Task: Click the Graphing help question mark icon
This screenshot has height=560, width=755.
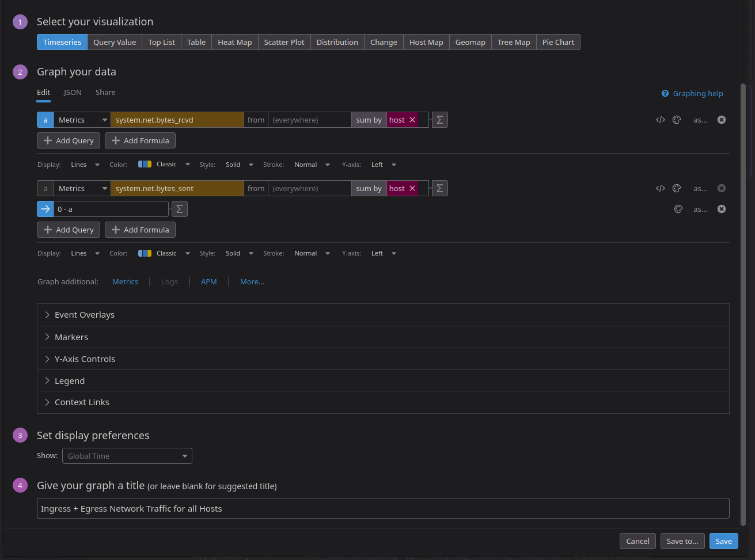Action: (x=665, y=93)
